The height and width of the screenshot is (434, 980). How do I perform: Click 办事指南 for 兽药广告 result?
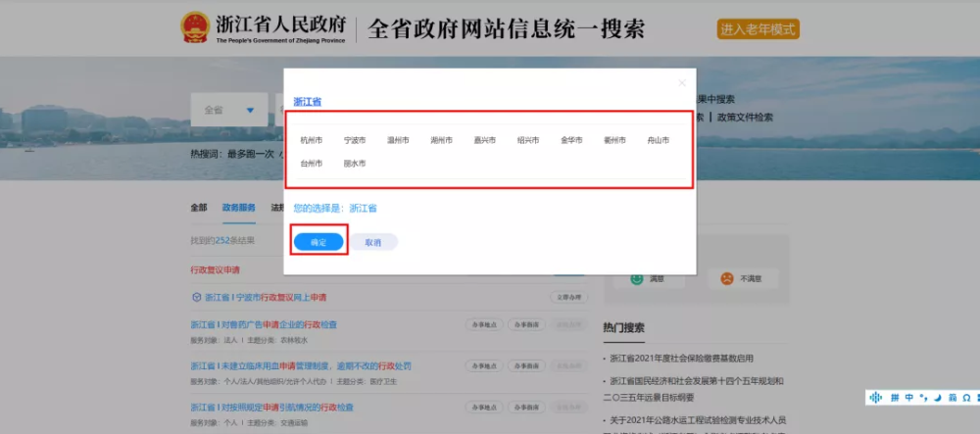click(x=526, y=324)
